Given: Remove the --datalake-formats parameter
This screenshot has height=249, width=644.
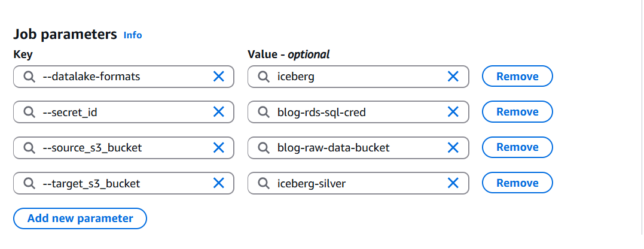Looking at the screenshot, I should pyautogui.click(x=517, y=77).
